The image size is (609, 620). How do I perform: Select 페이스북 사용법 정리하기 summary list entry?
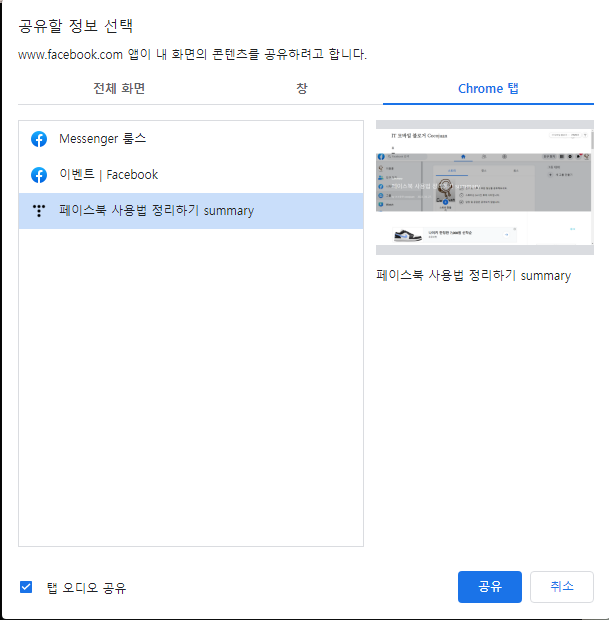pyautogui.click(x=191, y=211)
